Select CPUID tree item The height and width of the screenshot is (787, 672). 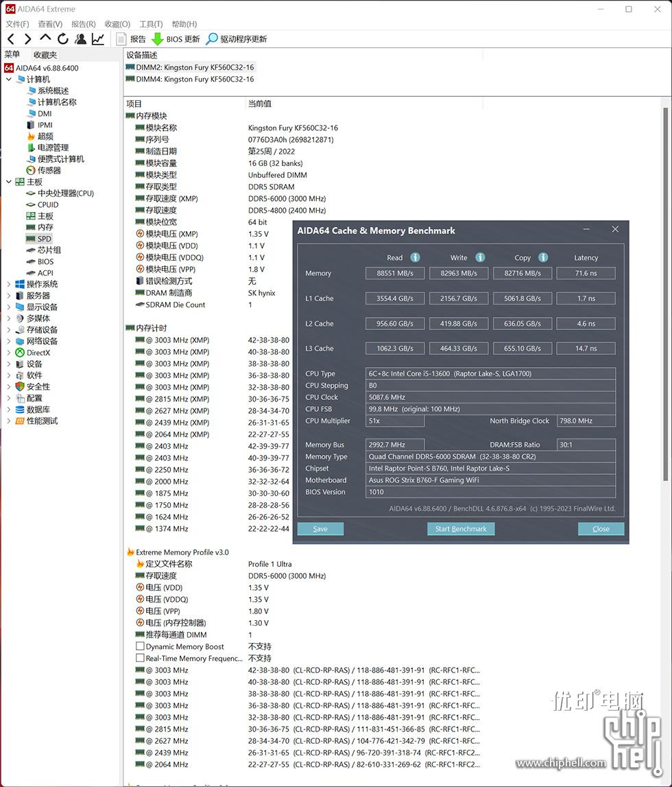click(x=42, y=204)
